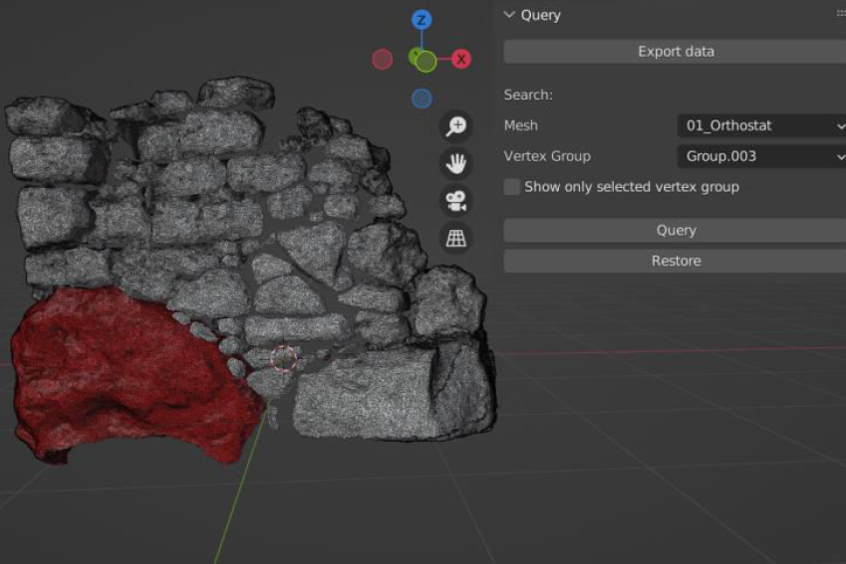The image size is (846, 564).
Task: Enable 'Show only selected vertex group'
Action: point(512,187)
